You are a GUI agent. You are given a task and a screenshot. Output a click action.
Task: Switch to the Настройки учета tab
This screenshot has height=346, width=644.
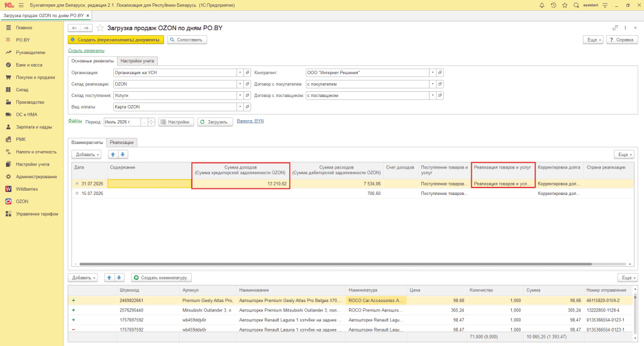137,61
